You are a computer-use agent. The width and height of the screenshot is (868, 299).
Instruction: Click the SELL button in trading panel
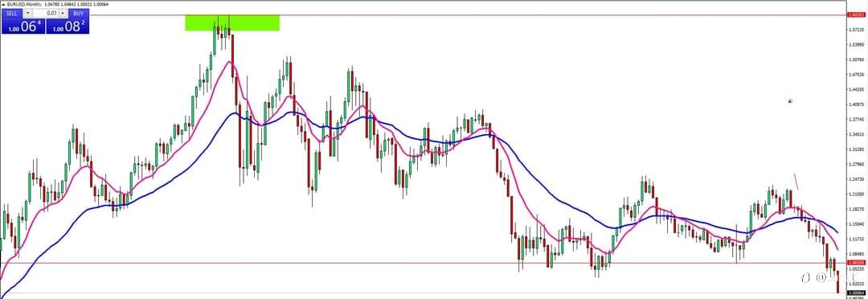[x=11, y=14]
